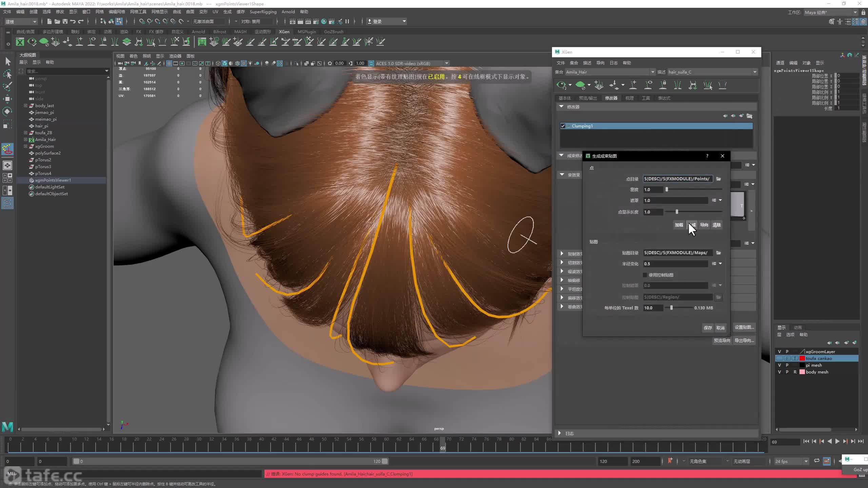
Task: Select the Move tool in toolbox
Action: pyautogui.click(x=7, y=99)
